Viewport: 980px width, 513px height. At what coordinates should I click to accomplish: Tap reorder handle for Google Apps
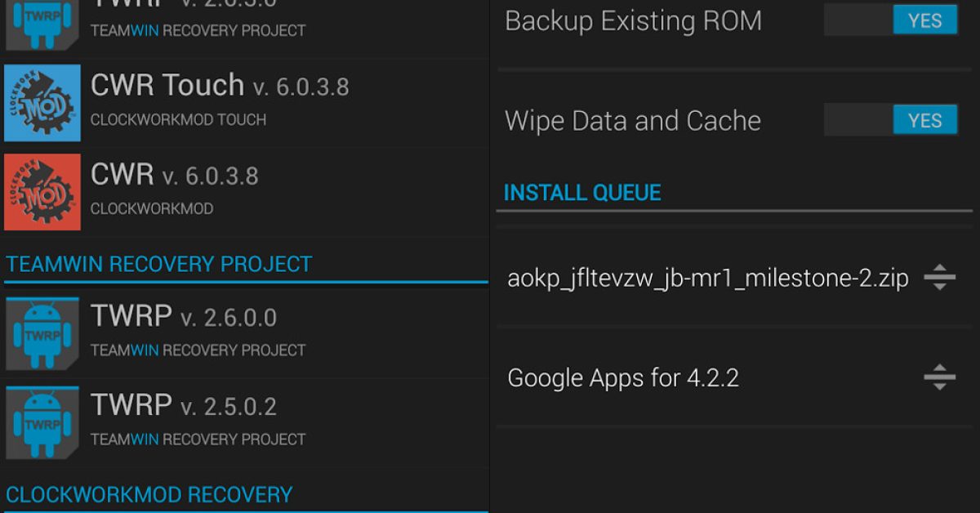pyautogui.click(x=939, y=377)
